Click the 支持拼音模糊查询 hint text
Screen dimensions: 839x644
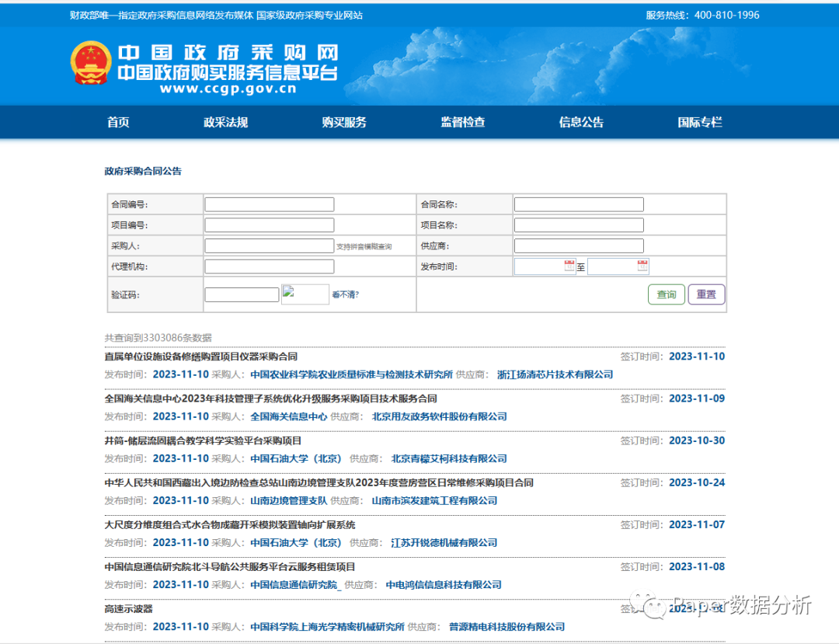pos(364,246)
